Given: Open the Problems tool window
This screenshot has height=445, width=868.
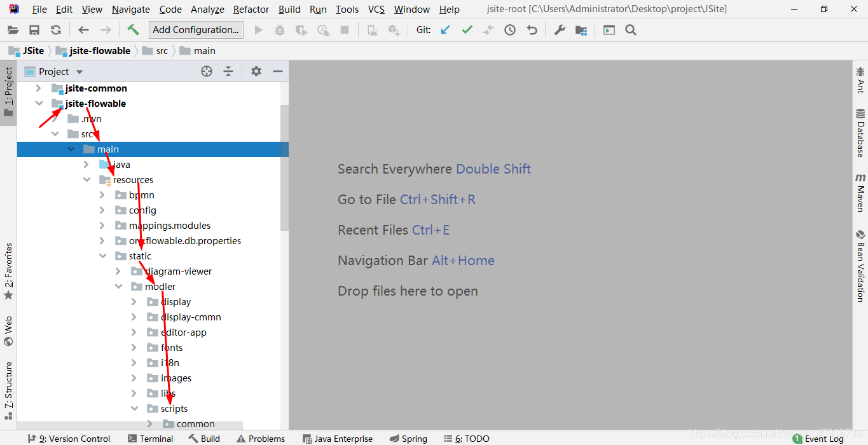Looking at the screenshot, I should (x=261, y=439).
